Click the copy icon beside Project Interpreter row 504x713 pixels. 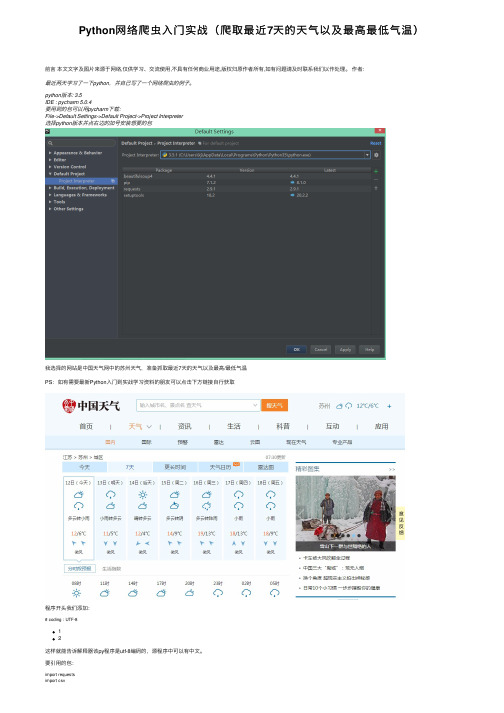pyautogui.click(x=113, y=181)
